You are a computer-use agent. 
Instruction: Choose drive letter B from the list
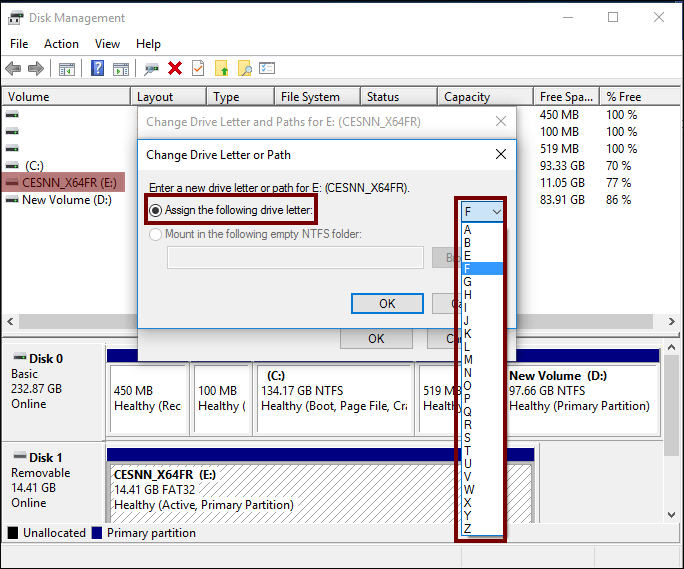coord(482,243)
